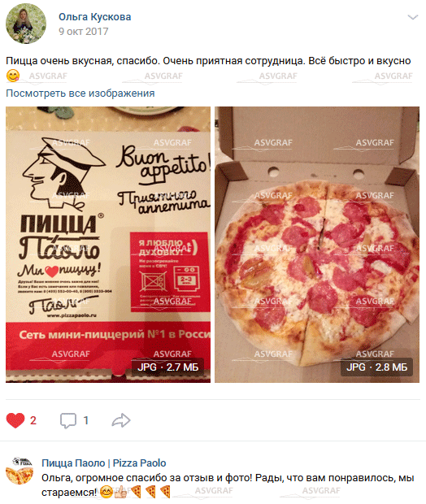Viewport: 426px width, 504px height.
Task: Open the Ольга Кускова profile name link
Action: tap(94, 17)
